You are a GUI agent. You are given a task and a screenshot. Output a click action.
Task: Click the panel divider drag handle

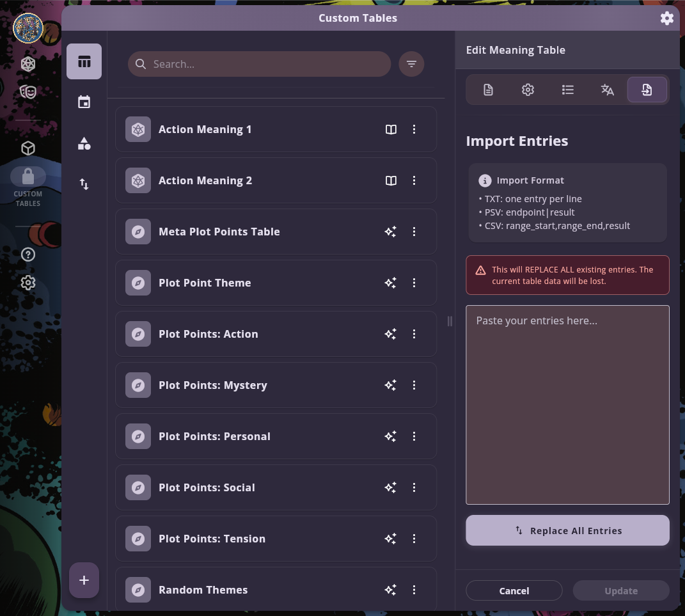[x=450, y=321]
